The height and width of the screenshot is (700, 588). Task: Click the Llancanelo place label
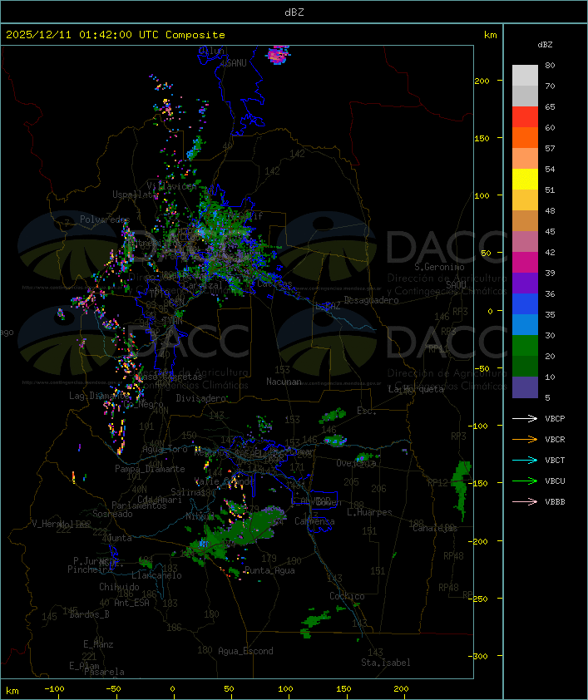click(x=156, y=575)
